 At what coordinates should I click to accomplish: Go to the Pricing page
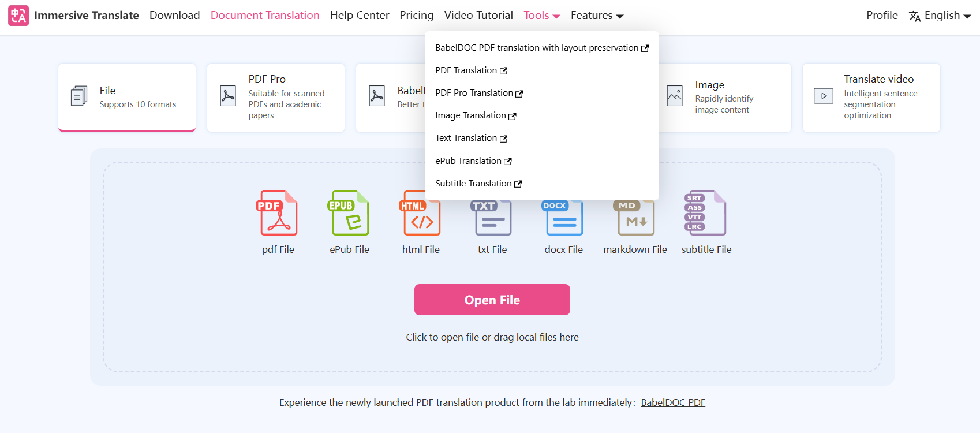[x=416, y=16]
